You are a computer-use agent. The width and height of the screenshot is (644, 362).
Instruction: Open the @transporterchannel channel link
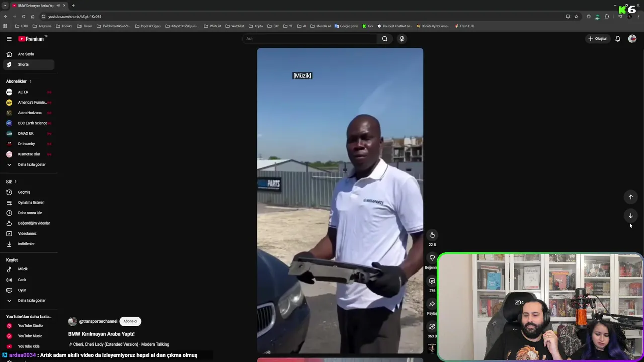tap(98, 321)
